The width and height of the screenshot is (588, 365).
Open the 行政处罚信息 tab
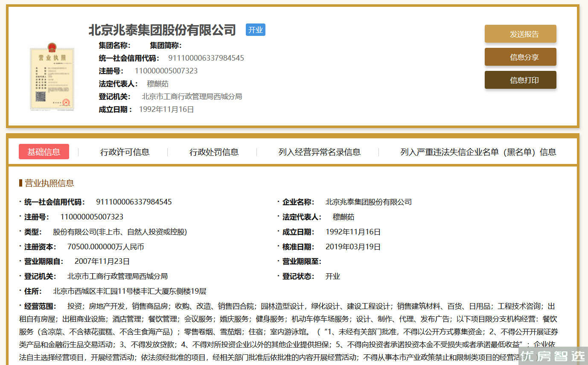214,152
